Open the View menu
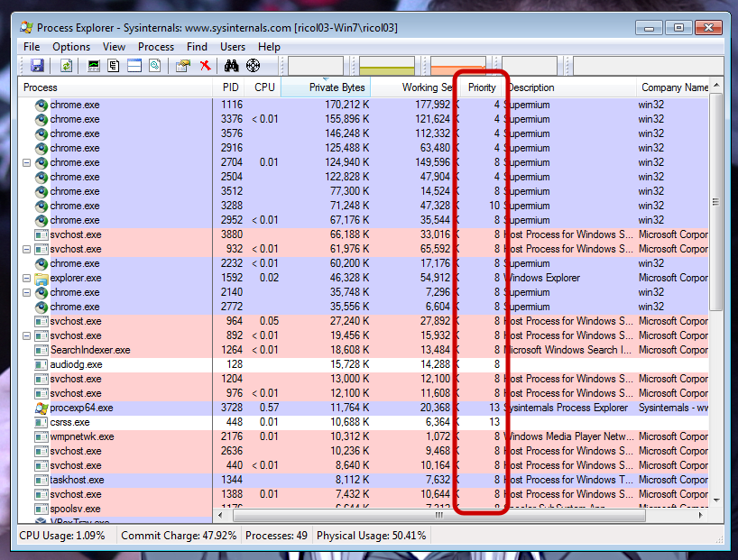Viewport: 738px width, 560px height. [x=114, y=47]
